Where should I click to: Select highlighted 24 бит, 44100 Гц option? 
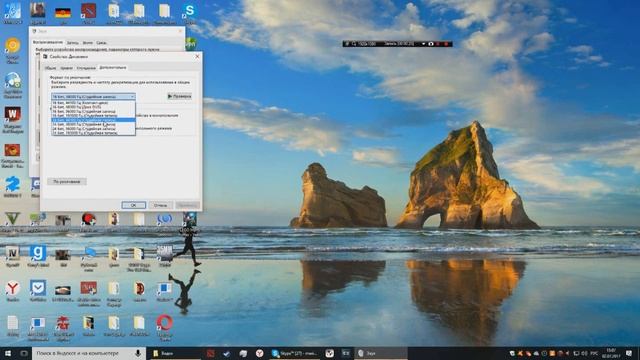coord(93,120)
